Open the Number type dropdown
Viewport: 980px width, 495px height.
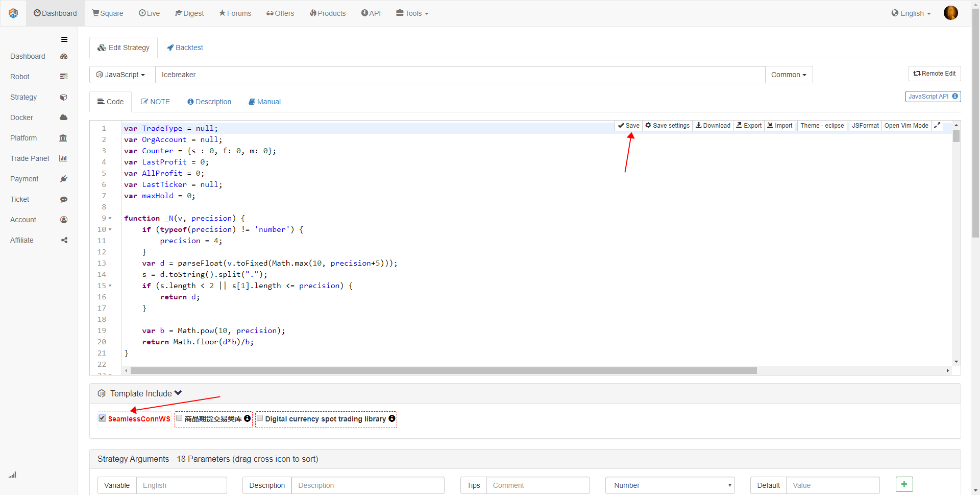point(670,485)
